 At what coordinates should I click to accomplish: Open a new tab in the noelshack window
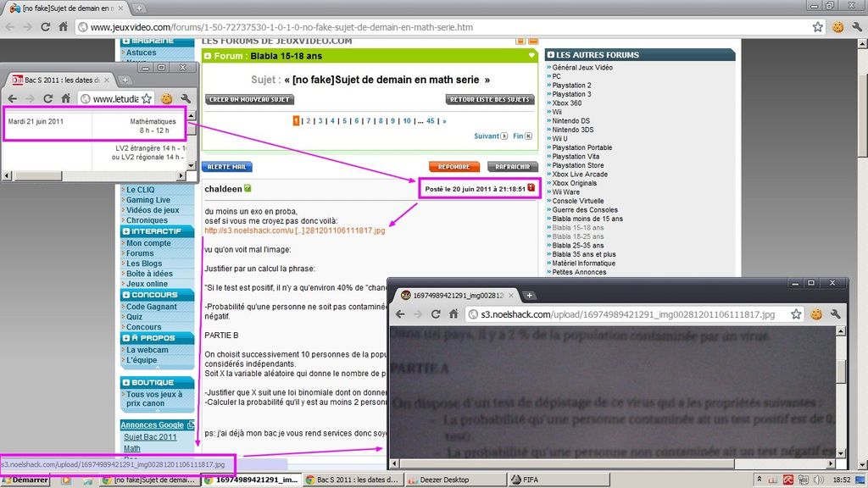[x=529, y=296]
